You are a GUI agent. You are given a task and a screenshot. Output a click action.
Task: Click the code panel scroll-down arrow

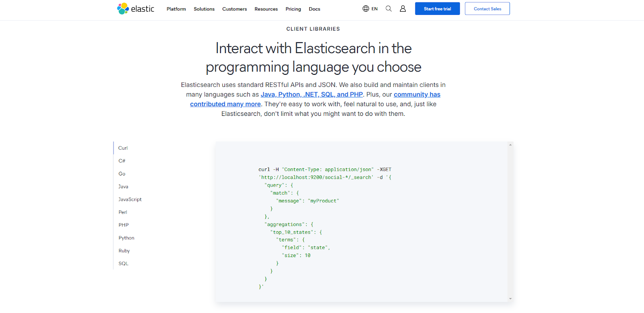coord(510,299)
